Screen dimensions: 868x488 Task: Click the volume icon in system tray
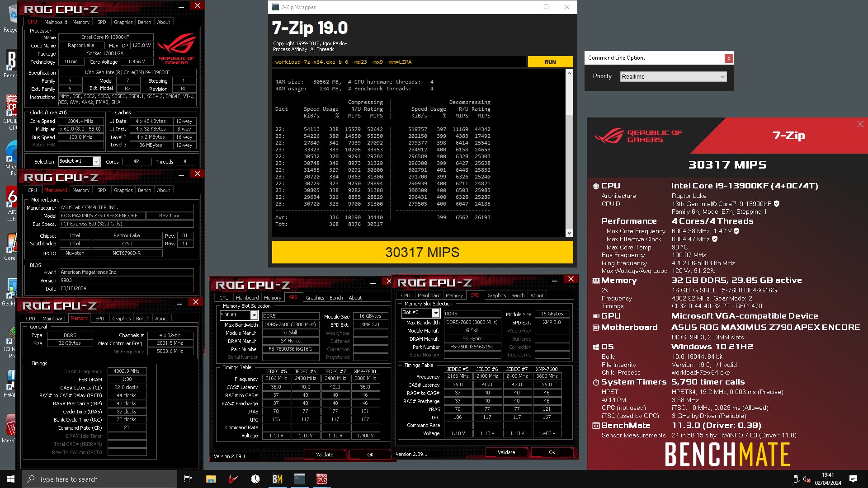807,479
